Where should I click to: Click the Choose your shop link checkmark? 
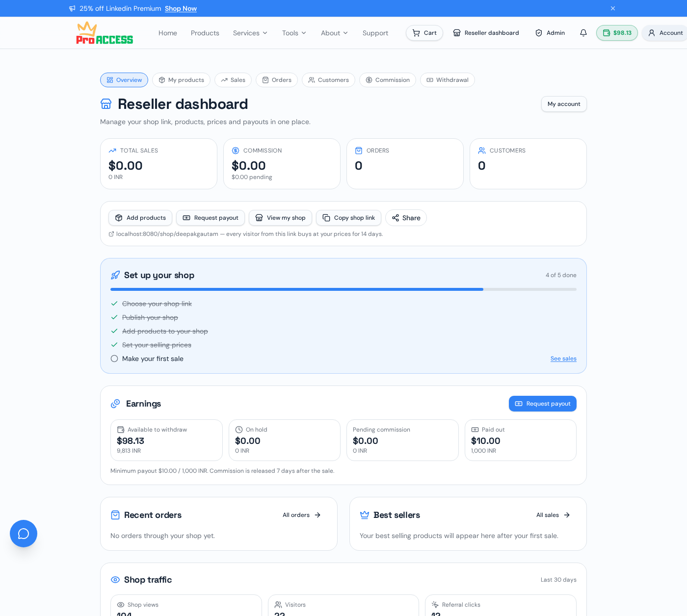pos(114,304)
